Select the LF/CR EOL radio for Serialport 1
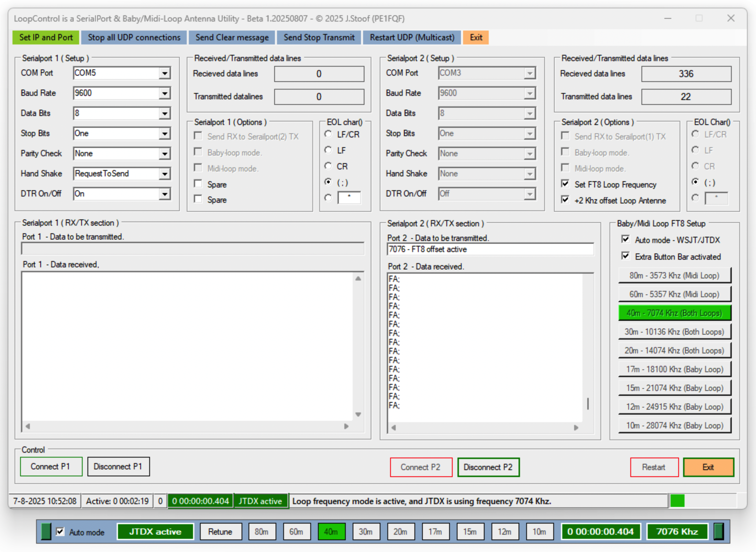This screenshot has height=552, width=756. [x=328, y=134]
